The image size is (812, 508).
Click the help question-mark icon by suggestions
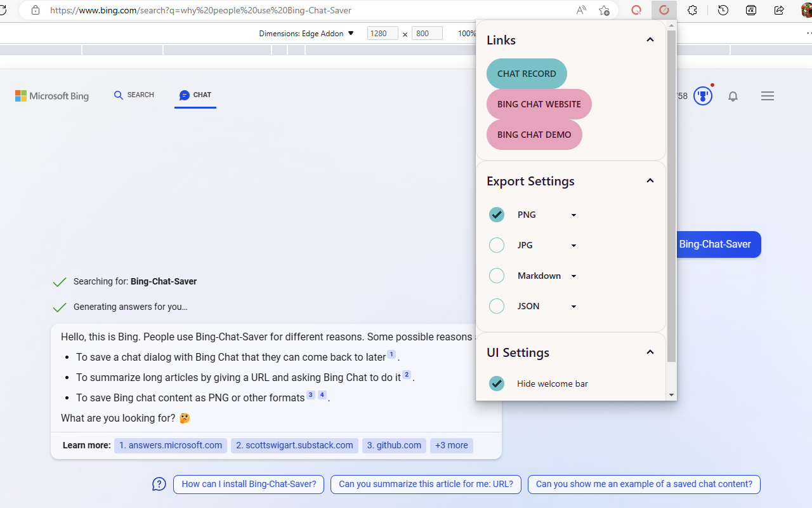[x=159, y=485]
